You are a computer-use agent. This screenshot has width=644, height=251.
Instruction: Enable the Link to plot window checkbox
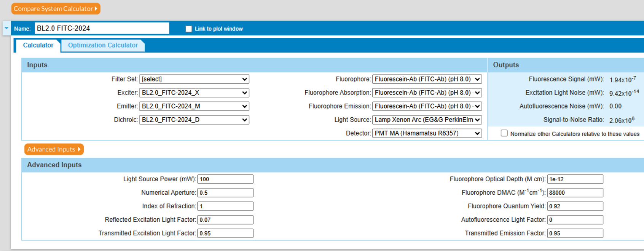tap(189, 29)
